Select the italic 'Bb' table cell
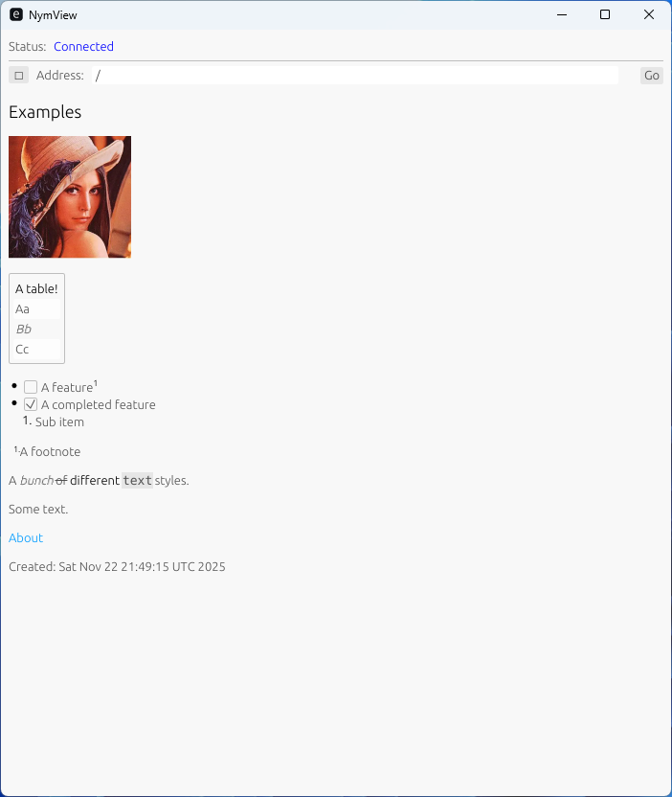 36,329
